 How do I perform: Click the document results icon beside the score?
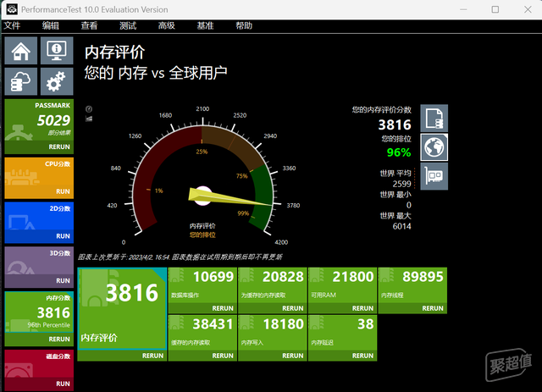434,119
